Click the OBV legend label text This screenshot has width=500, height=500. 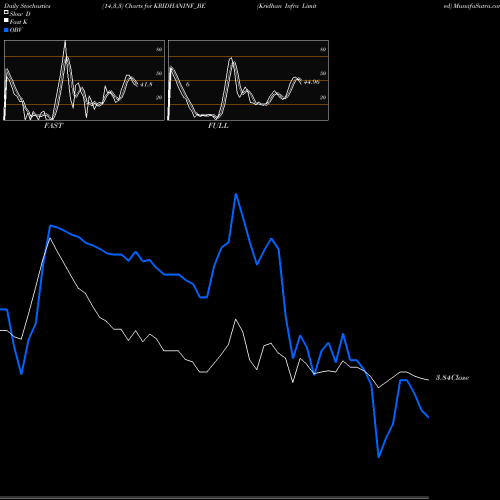tap(16, 30)
